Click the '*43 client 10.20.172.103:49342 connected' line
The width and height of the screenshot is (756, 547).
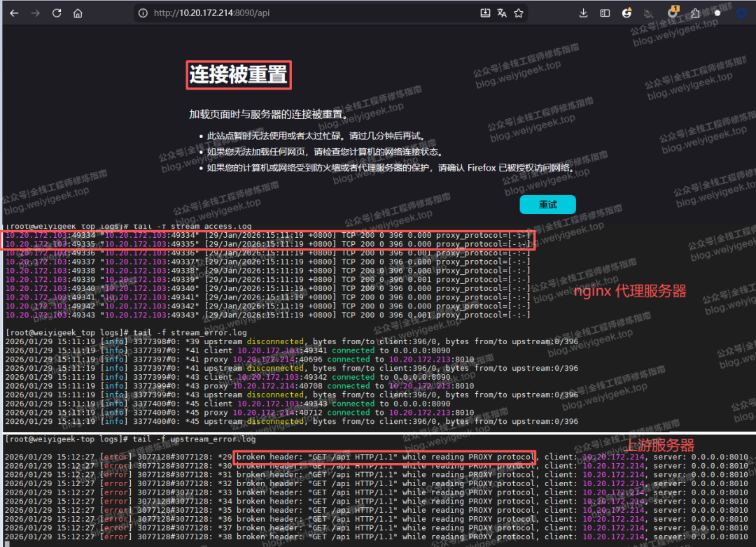228,377
